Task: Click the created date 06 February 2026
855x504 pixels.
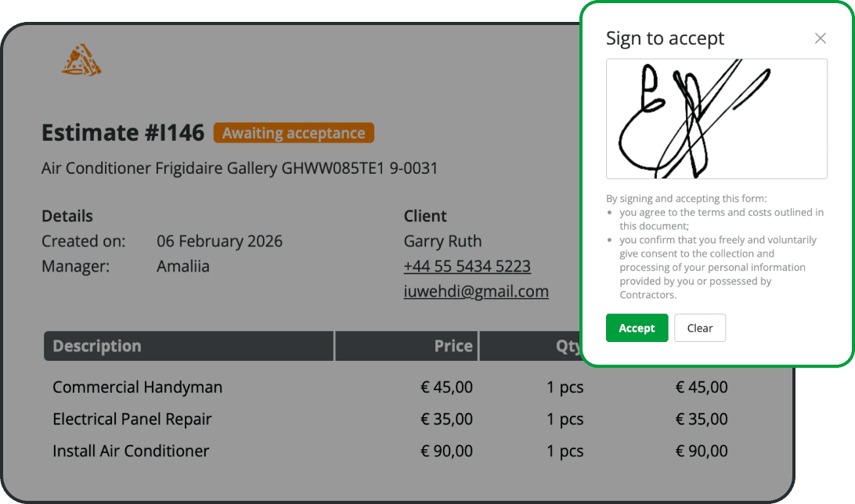Action: [x=220, y=241]
